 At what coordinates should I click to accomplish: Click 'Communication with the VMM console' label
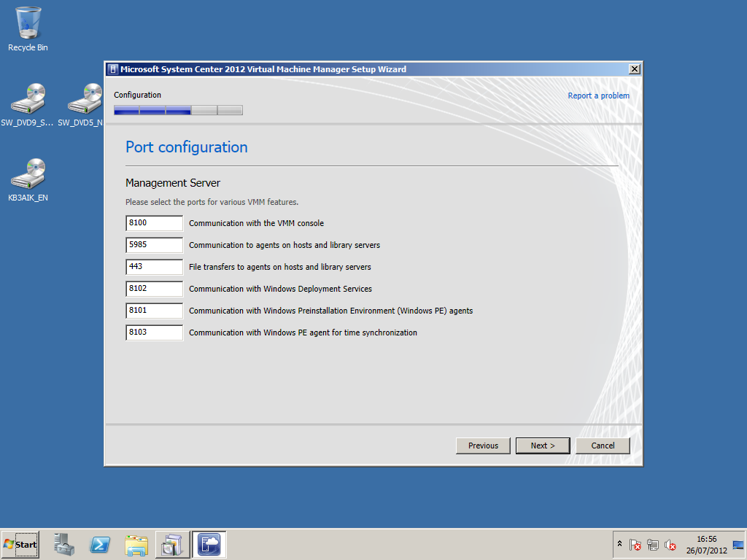click(256, 223)
